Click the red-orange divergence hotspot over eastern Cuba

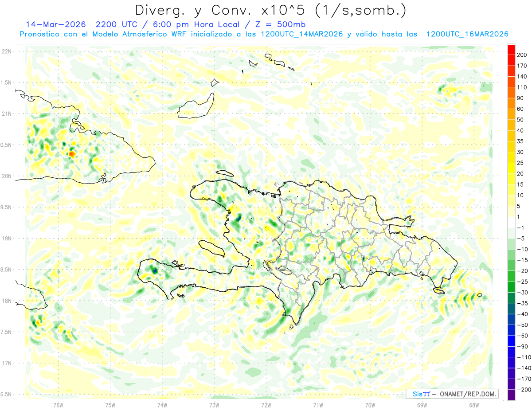coord(71,154)
